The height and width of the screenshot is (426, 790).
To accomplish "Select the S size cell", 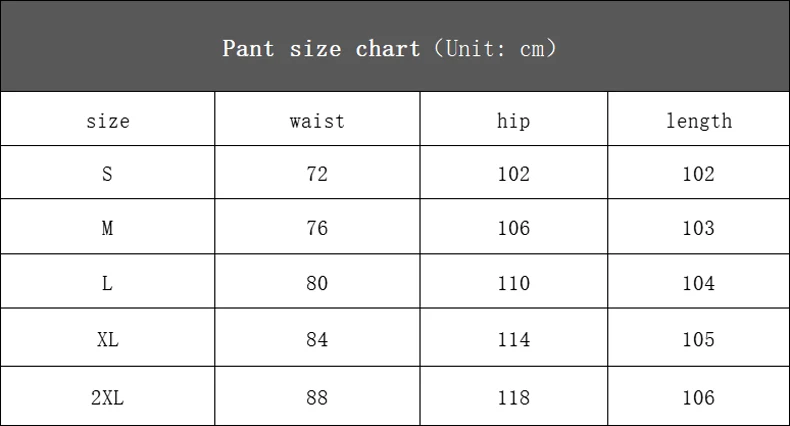I will pos(108,174).
